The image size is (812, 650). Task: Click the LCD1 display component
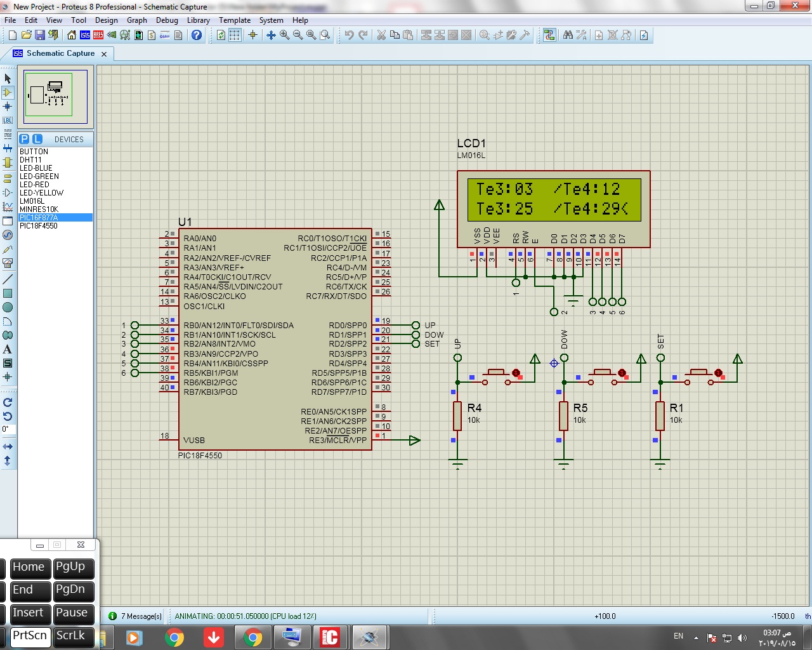[x=554, y=209]
